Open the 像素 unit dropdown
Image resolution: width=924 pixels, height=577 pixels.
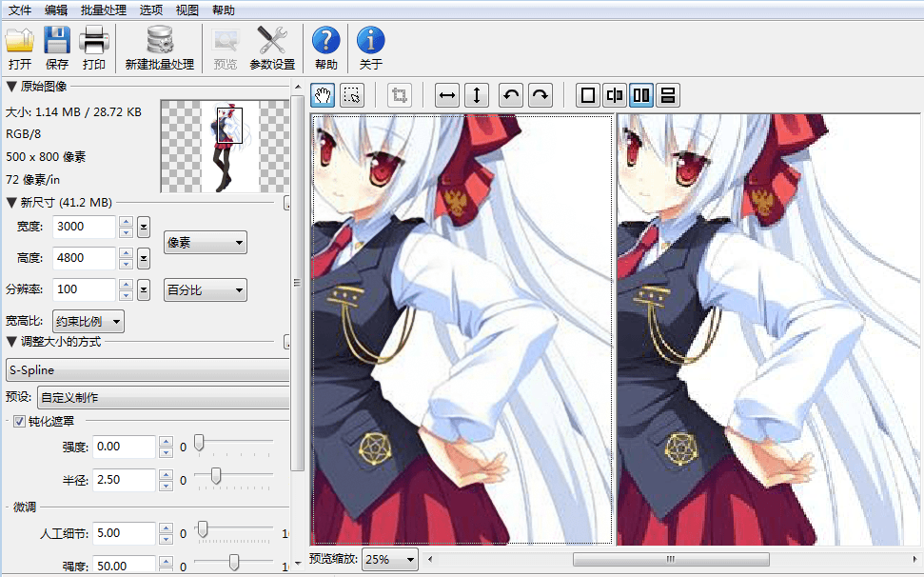coord(206,242)
